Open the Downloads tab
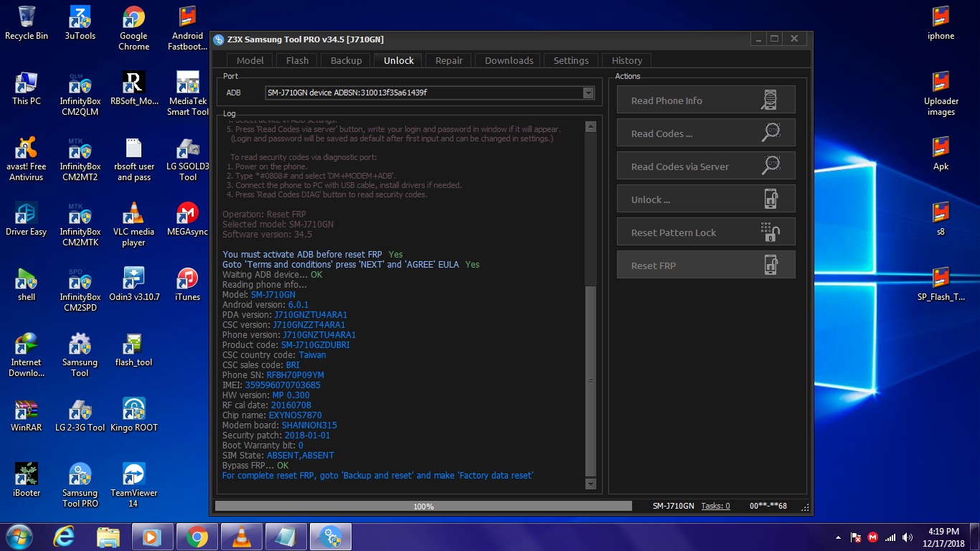Screen dimensions: 980x551 tap(509, 61)
